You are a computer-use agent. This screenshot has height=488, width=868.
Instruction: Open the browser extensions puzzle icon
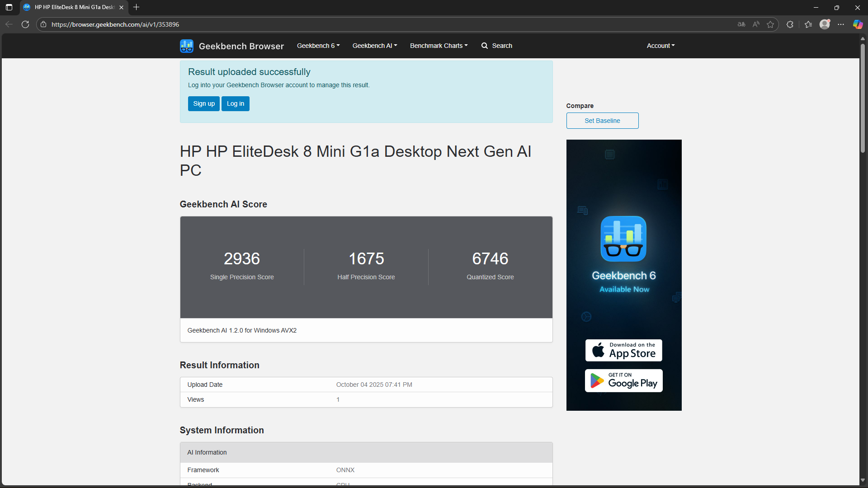point(790,24)
